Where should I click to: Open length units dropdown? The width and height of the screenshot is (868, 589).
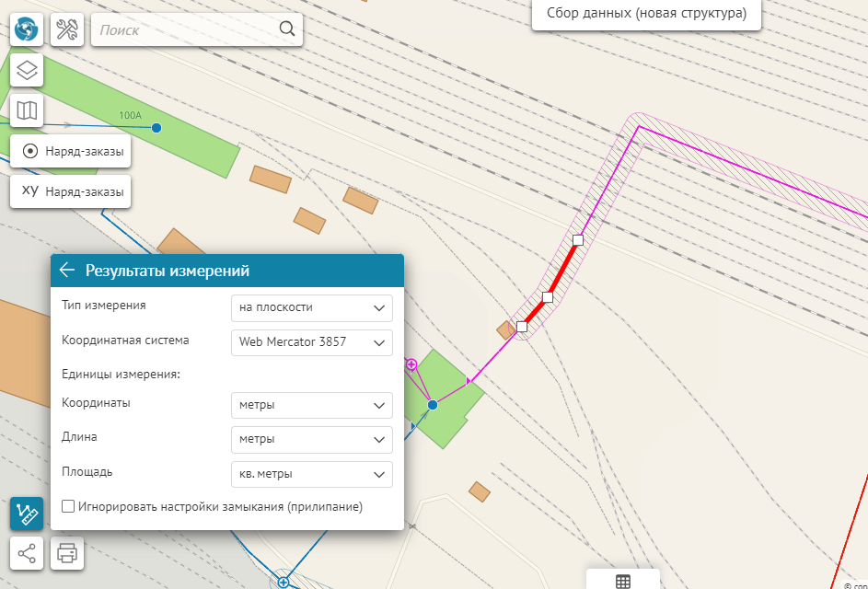(311, 440)
